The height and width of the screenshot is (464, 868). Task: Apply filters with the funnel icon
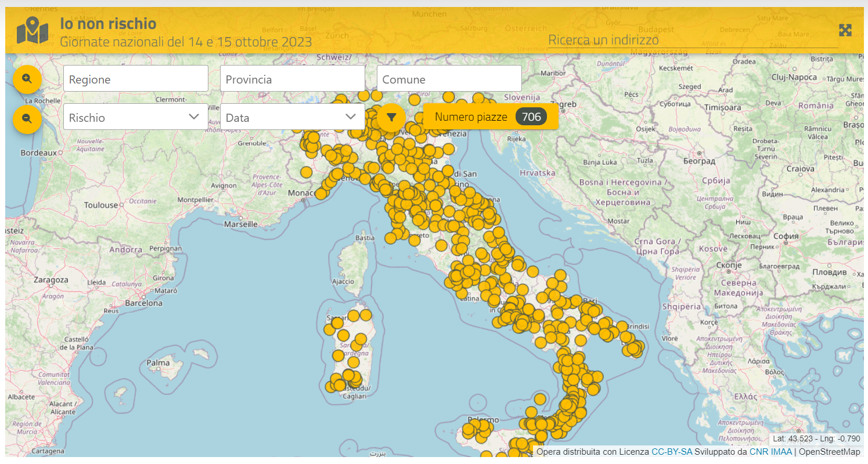point(391,117)
